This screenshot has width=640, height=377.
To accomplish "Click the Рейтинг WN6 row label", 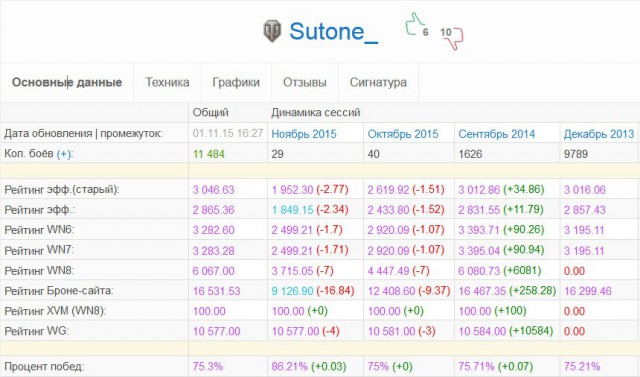I will tap(39, 230).
